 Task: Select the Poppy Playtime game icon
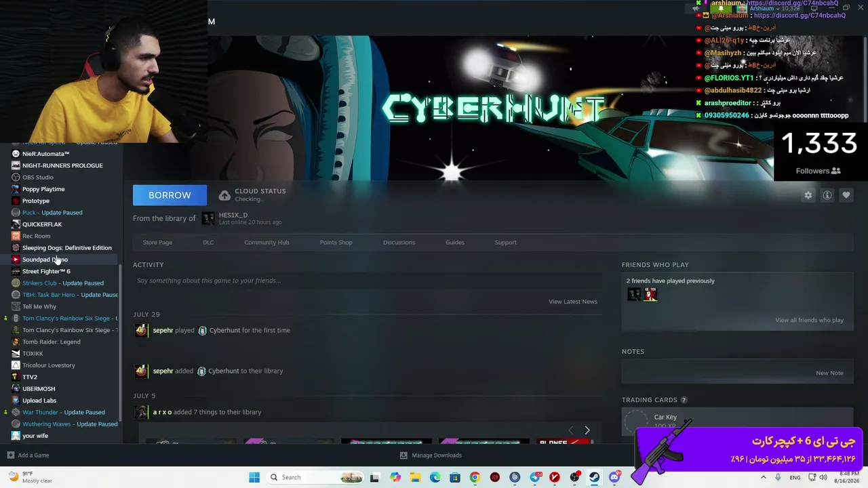(16, 189)
